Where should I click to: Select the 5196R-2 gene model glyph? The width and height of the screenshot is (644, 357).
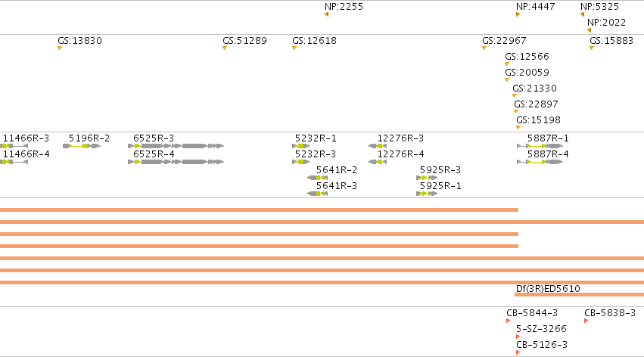pos(82,146)
